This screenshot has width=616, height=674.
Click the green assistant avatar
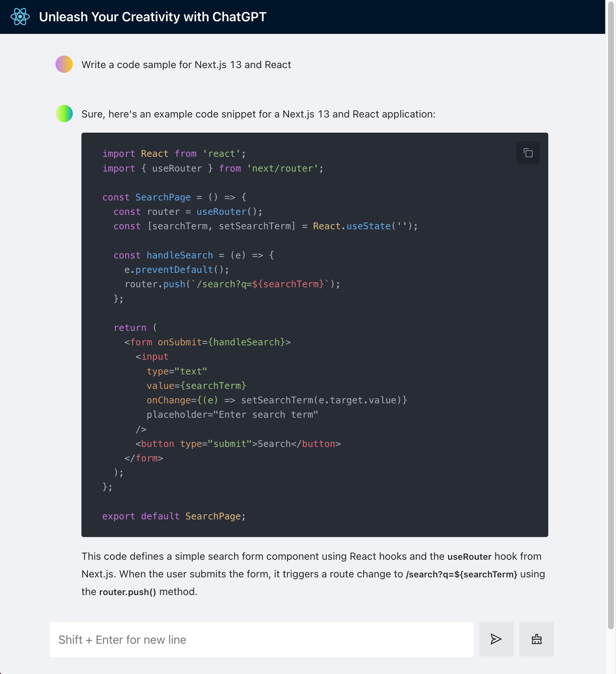pyautogui.click(x=64, y=114)
